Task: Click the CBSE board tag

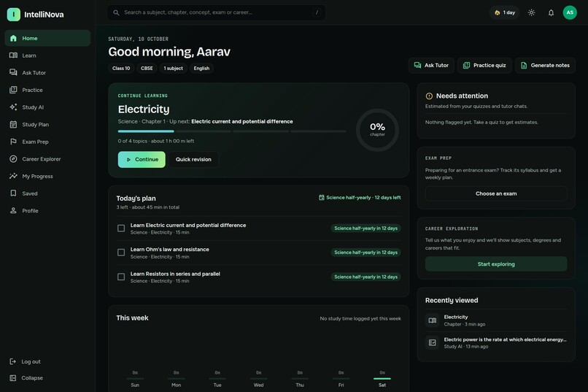Action: 147,69
